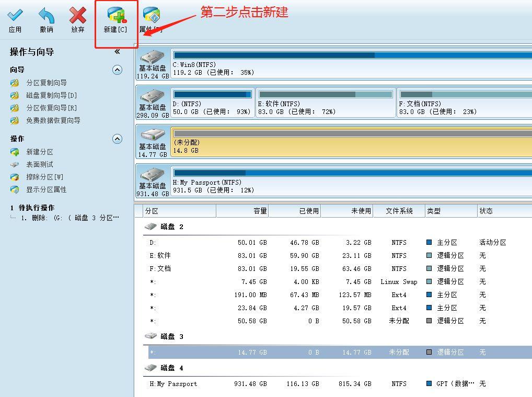Select the H: My Passport table row
This screenshot has width=532, height=397.
[x=340, y=384]
